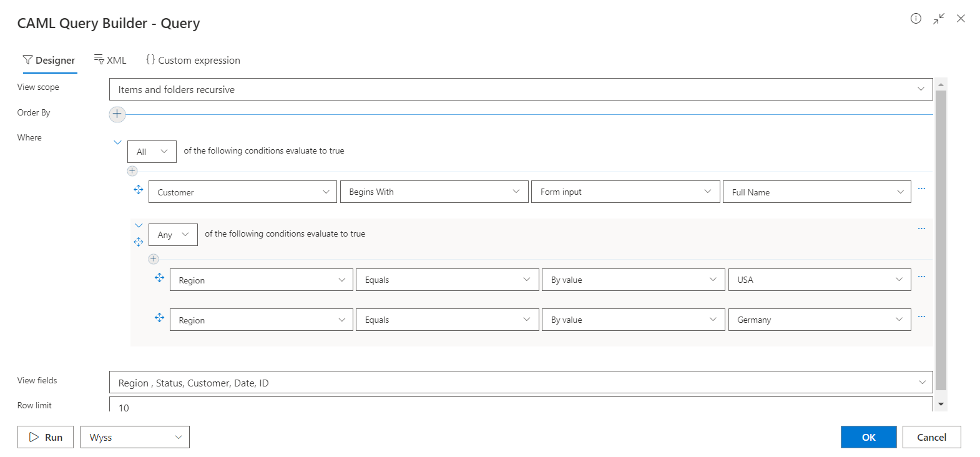Click the scrollbar down arrow
The width and height of the screenshot is (980, 457).
[941, 405]
